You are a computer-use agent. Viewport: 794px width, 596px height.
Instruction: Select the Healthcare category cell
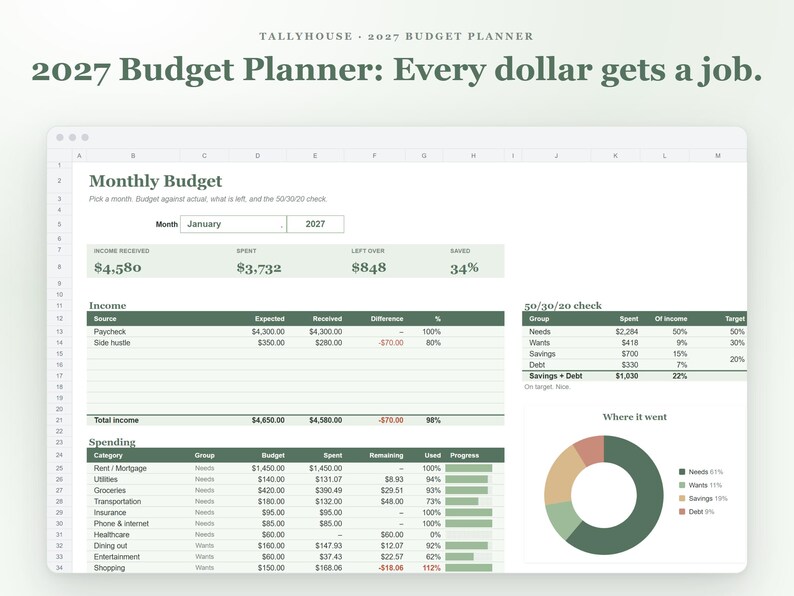tap(111, 535)
